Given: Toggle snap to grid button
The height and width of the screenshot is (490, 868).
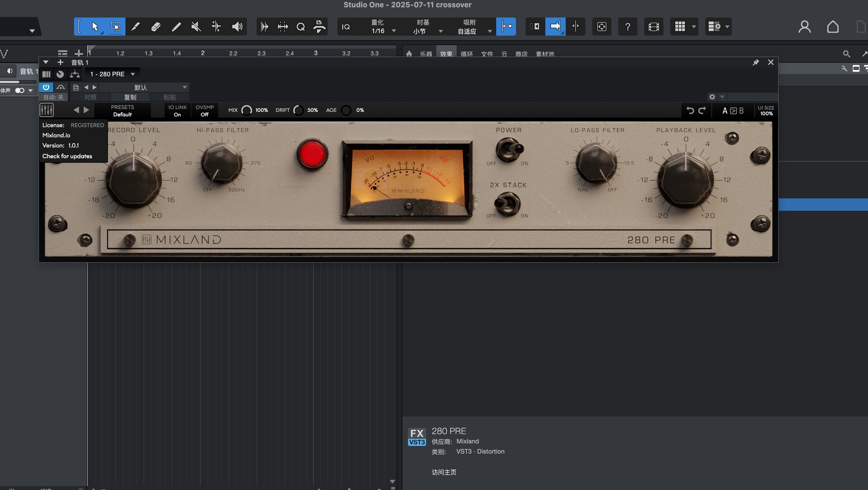Looking at the screenshot, I should tap(506, 27).
